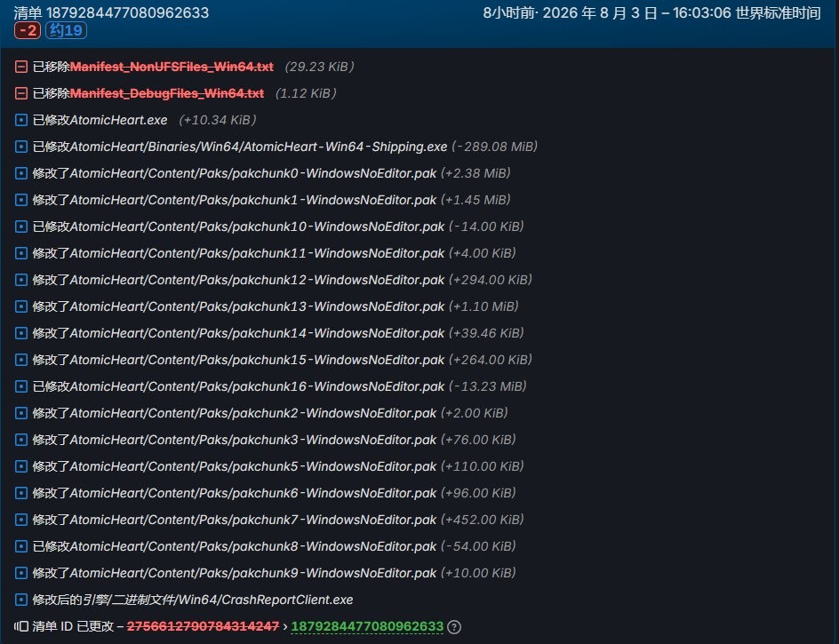The height and width of the screenshot is (644, 839).
Task: Select pakchunk11-WindowsNoEditor.pak file path
Action: tap(258, 253)
